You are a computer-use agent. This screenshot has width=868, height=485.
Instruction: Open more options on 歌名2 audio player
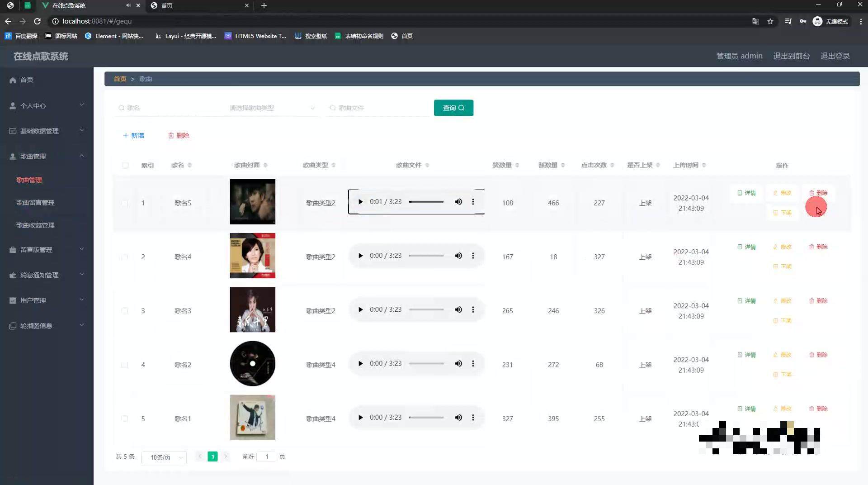(473, 364)
